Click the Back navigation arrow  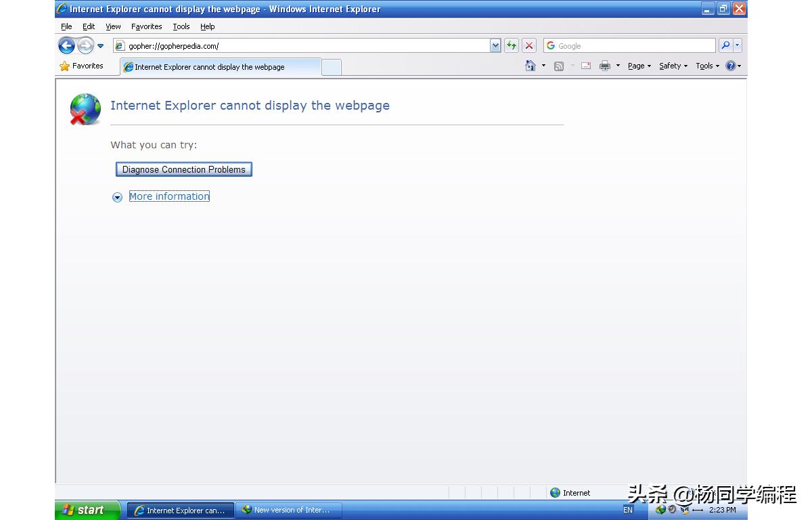66,45
